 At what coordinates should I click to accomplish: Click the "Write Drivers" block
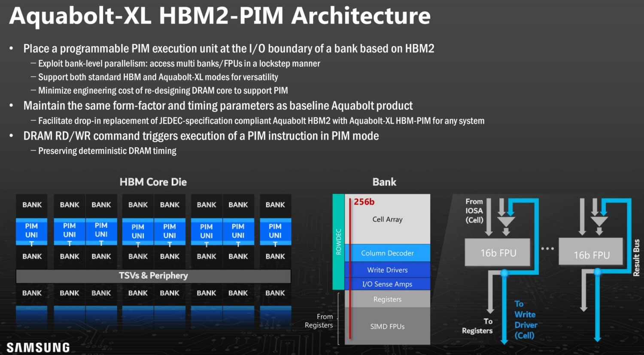tap(387, 270)
